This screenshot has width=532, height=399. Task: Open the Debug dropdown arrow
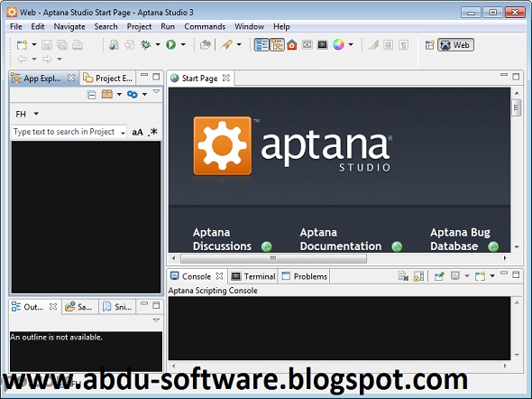[158, 44]
